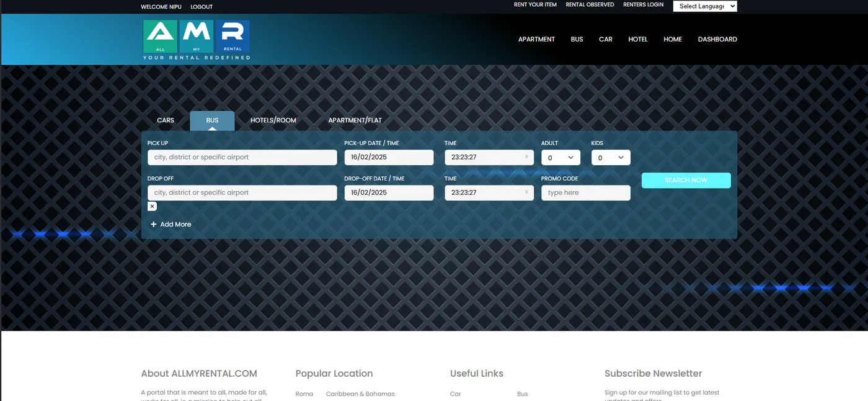Open the Adult count dropdown
868x401 pixels.
[560, 158]
